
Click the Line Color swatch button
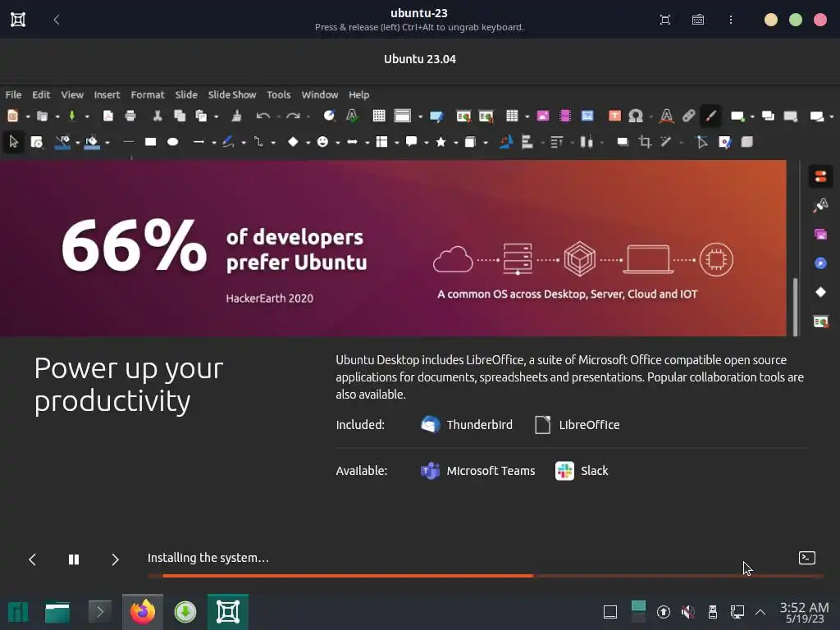click(x=62, y=142)
